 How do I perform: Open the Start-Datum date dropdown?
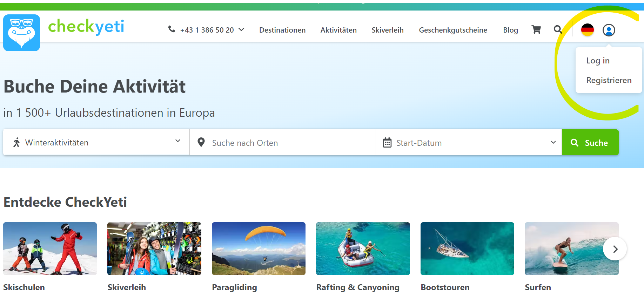pos(469,142)
